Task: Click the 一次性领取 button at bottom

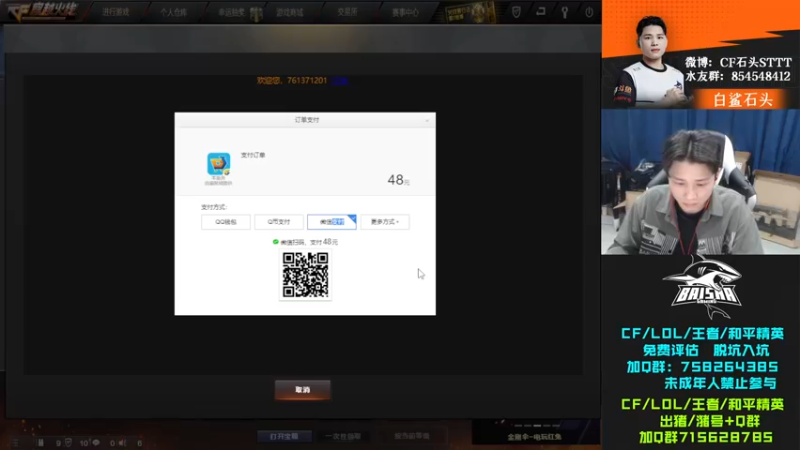Action: (x=343, y=436)
